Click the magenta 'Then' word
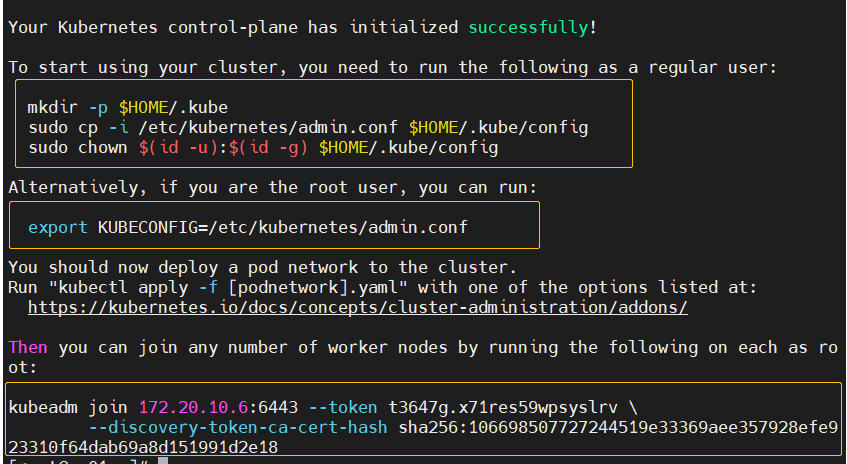The width and height of the screenshot is (847, 464). pos(28,347)
